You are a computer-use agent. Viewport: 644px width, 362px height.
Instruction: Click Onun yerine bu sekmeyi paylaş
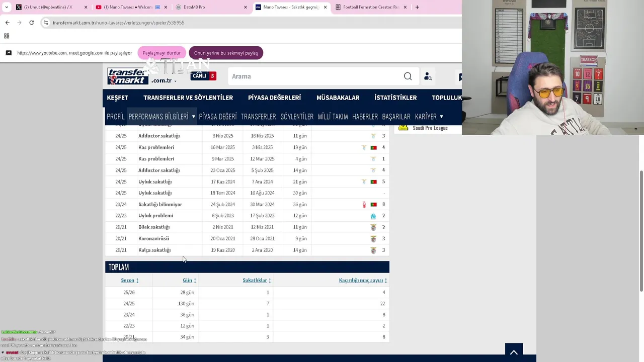[226, 53]
